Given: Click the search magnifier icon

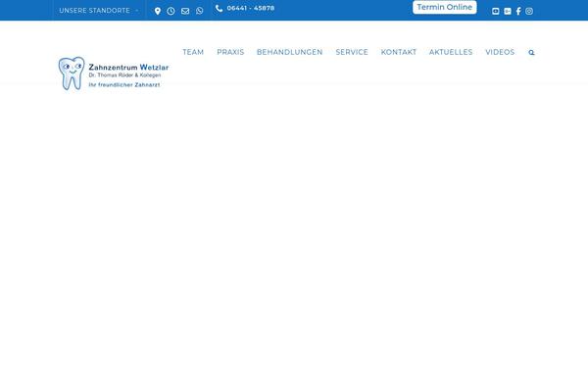Looking at the screenshot, I should pos(531,53).
